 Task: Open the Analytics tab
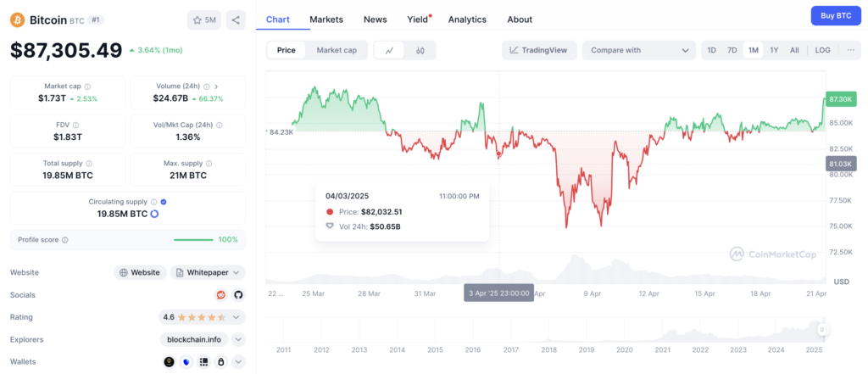tap(467, 20)
